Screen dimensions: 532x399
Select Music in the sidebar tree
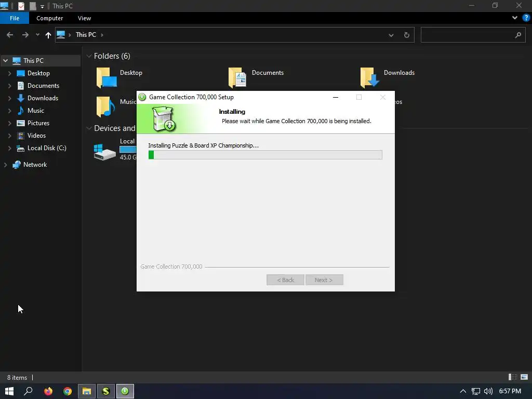pos(36,111)
